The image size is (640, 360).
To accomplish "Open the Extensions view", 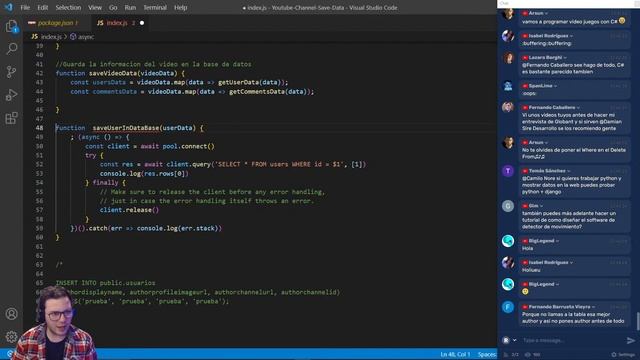I will (11, 118).
